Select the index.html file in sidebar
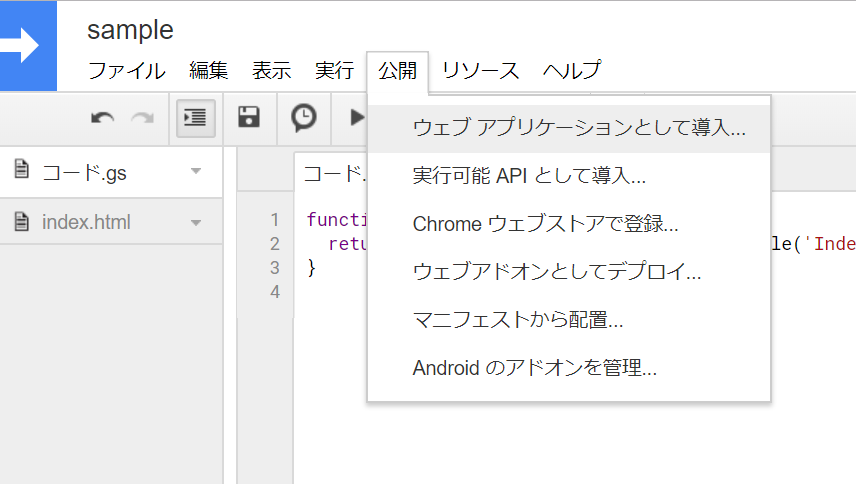The width and height of the screenshot is (856, 484). [x=111, y=222]
